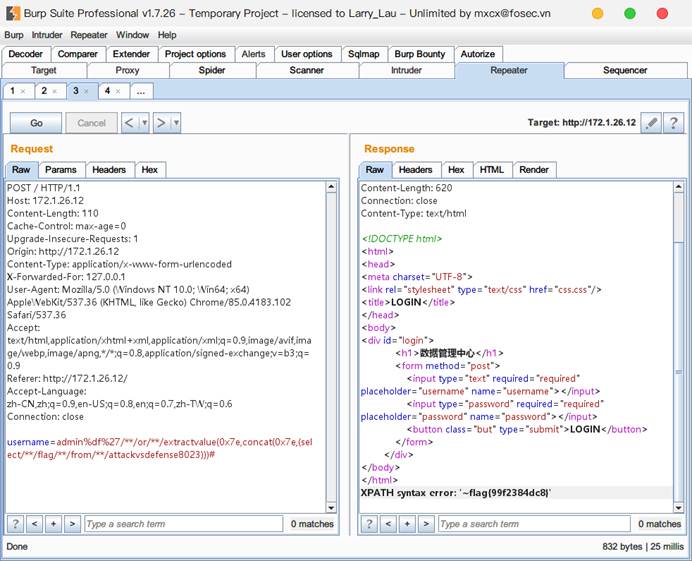Click the response search term field

534,524
